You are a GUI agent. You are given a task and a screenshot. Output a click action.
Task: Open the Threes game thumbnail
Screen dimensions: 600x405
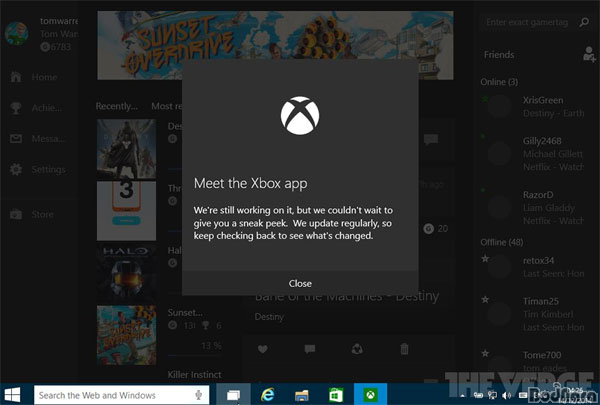pos(126,211)
